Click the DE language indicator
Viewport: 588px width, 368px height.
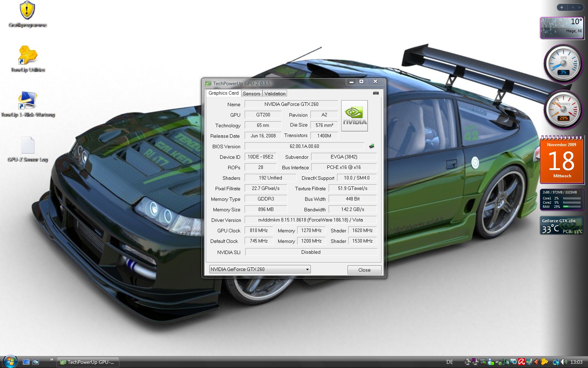(450, 362)
